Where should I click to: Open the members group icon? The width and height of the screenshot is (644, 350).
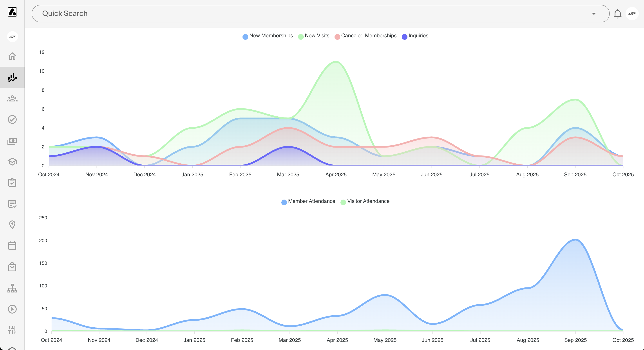[x=12, y=99]
